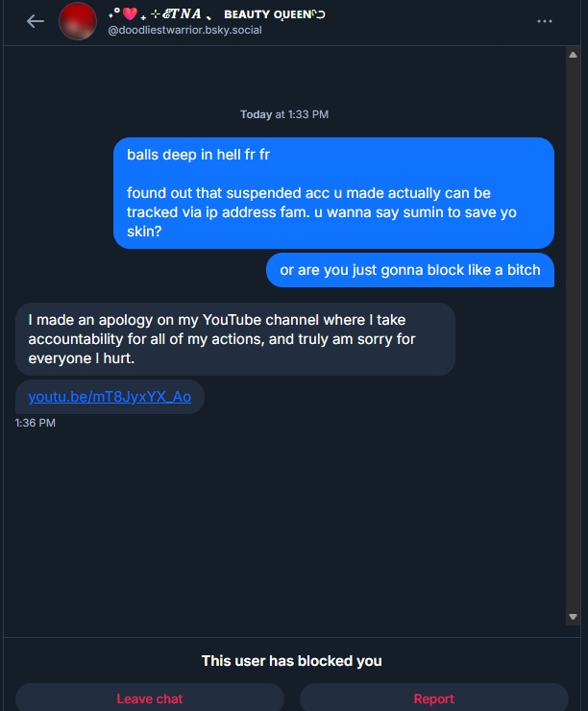Click the "Today at 1:33 PM" timestamp

coord(284,114)
